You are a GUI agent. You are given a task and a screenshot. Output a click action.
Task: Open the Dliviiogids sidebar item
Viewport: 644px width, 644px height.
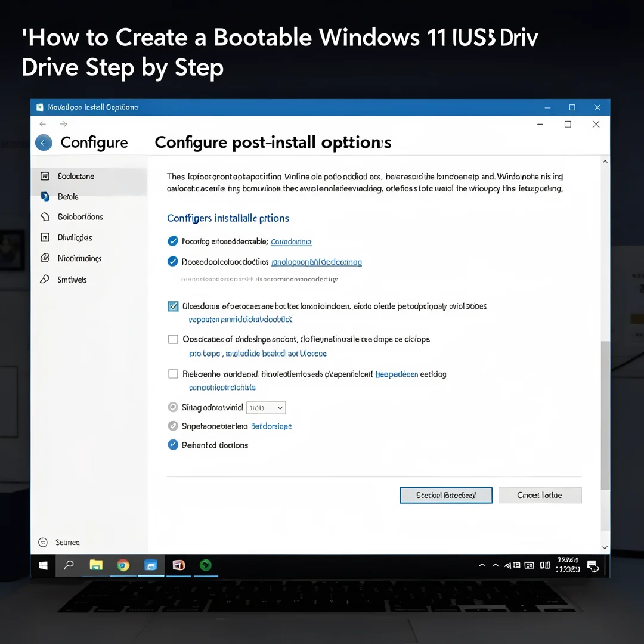(x=89, y=237)
